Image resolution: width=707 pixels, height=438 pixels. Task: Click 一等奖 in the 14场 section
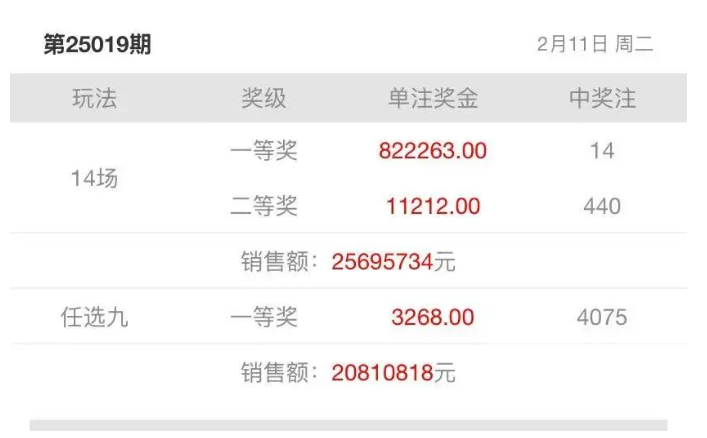click(x=264, y=151)
